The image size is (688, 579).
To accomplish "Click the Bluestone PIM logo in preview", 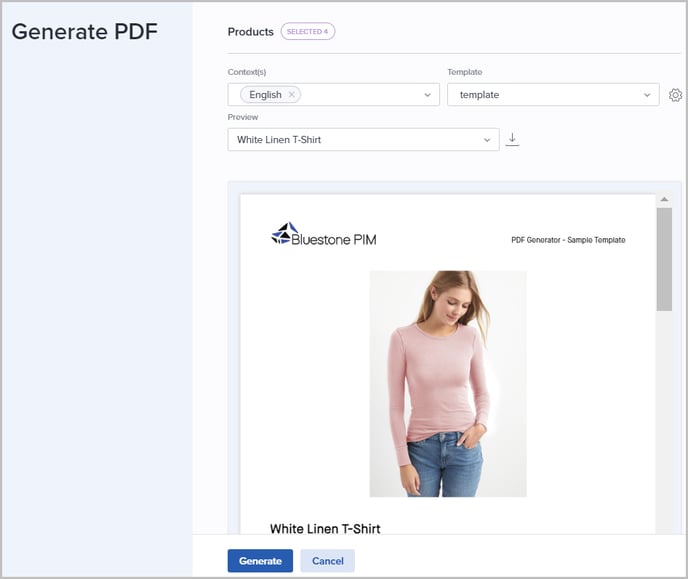I will (324, 234).
